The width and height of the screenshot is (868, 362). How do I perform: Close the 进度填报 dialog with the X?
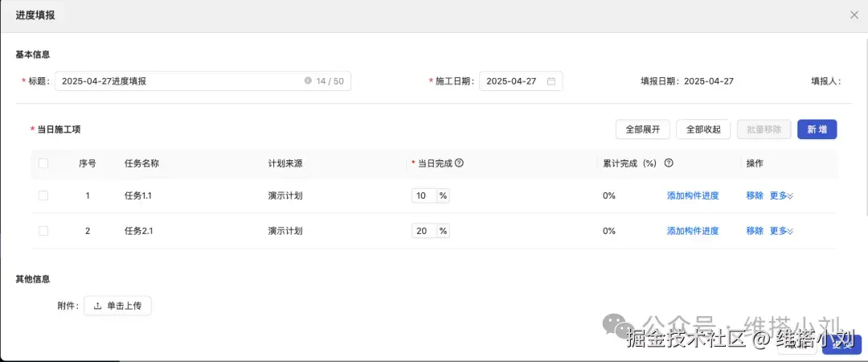[854, 14]
